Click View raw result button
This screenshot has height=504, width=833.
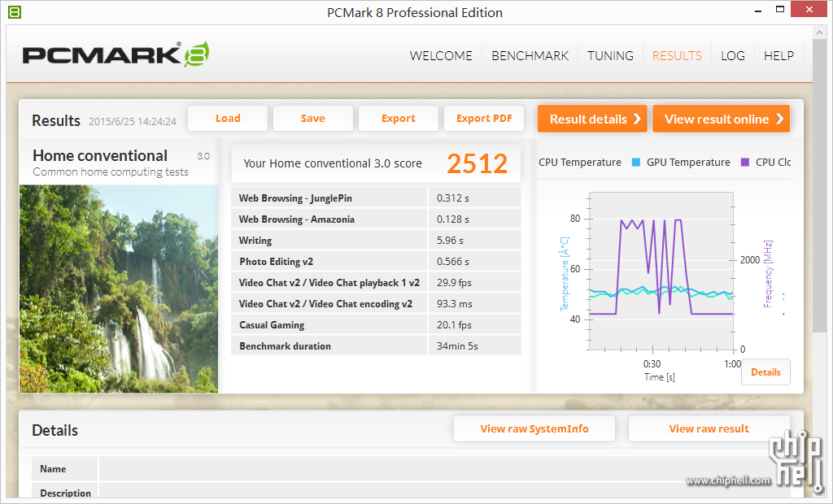pyautogui.click(x=709, y=428)
